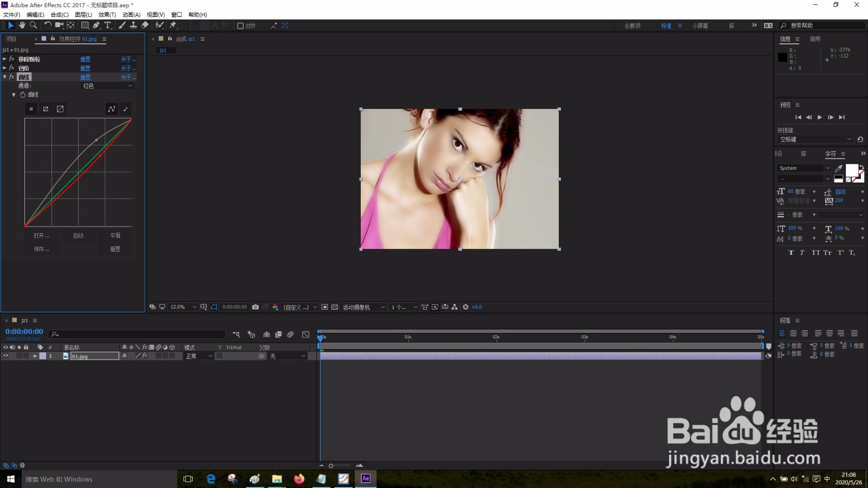Screen dimensions: 868x488
Task: Open the 动画(A) menu
Action: pos(131,15)
